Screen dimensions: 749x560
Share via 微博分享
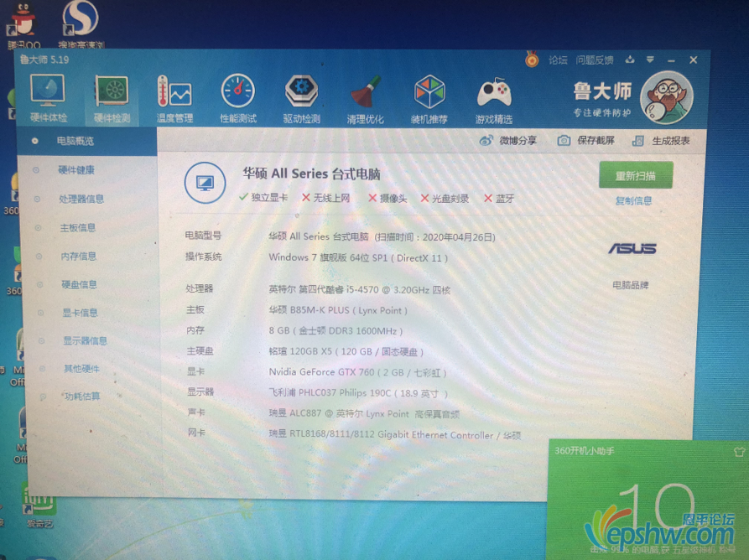tap(507, 140)
